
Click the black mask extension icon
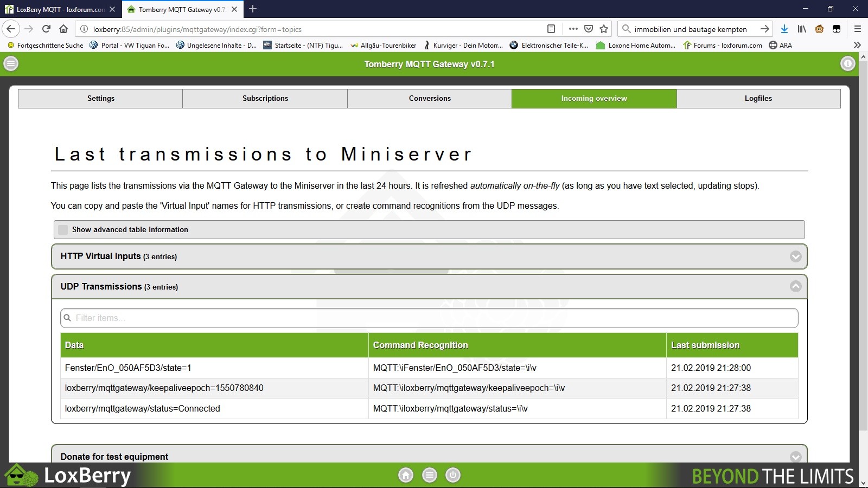click(x=837, y=29)
